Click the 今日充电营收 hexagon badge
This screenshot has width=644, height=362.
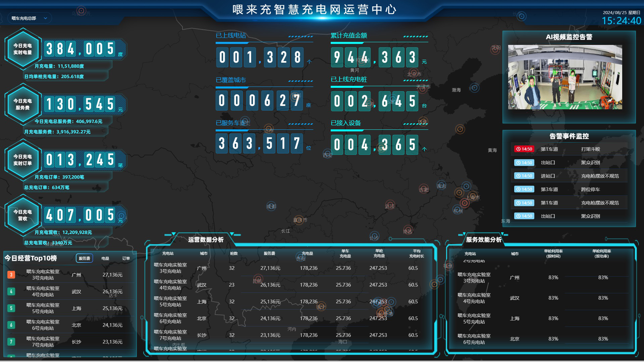[x=22, y=215]
